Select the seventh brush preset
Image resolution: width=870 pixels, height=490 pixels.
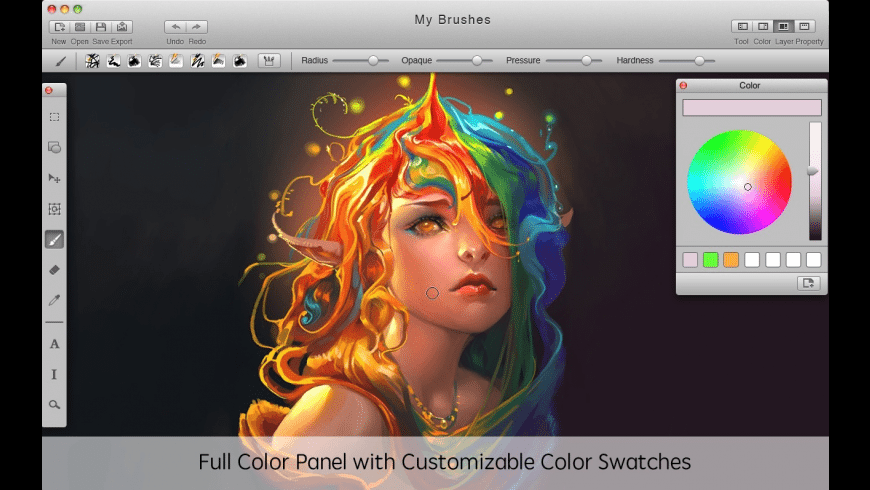coord(218,60)
